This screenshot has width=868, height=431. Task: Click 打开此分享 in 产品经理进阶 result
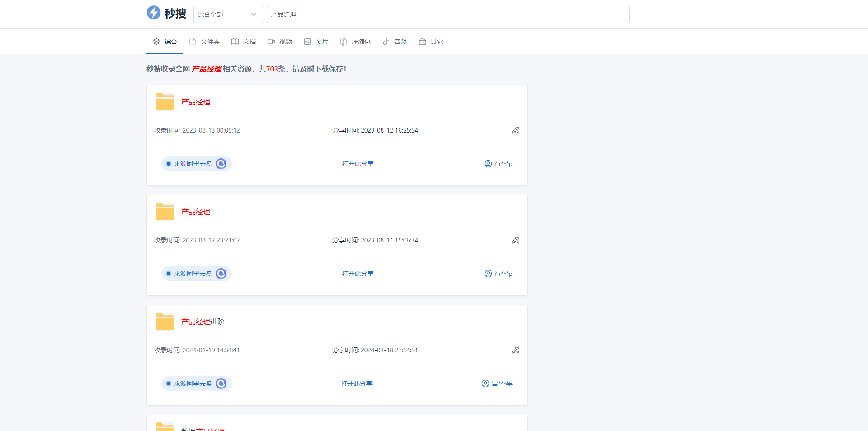pyautogui.click(x=356, y=384)
